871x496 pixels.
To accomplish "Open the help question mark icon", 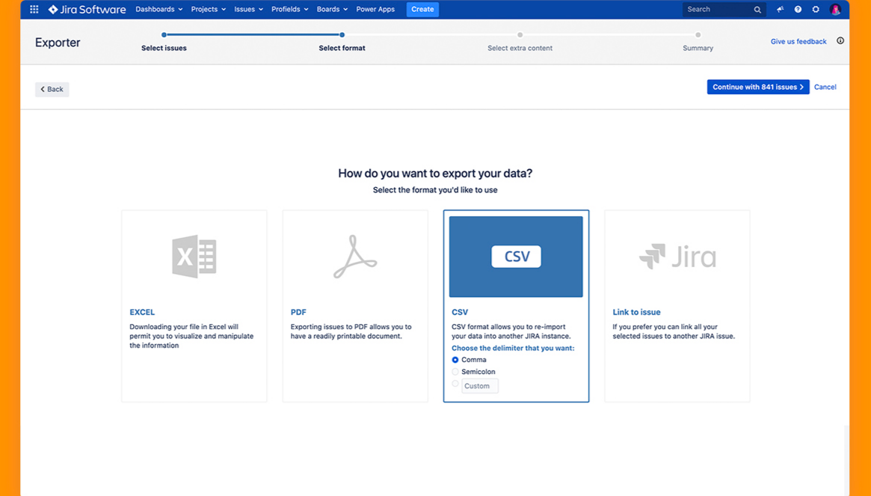I will [798, 9].
